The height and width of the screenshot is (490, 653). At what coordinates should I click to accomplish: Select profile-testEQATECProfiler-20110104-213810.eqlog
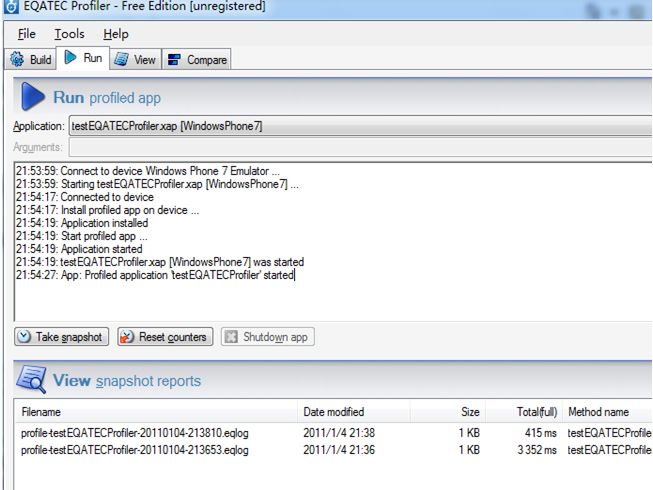[x=135, y=433]
